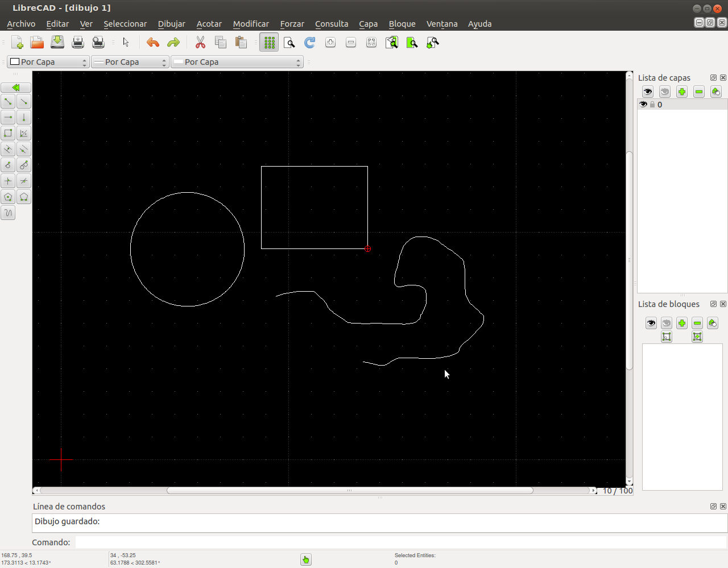728x568 pixels.
Task: Hide all blocks in Lista de bloques
Action: (667, 323)
